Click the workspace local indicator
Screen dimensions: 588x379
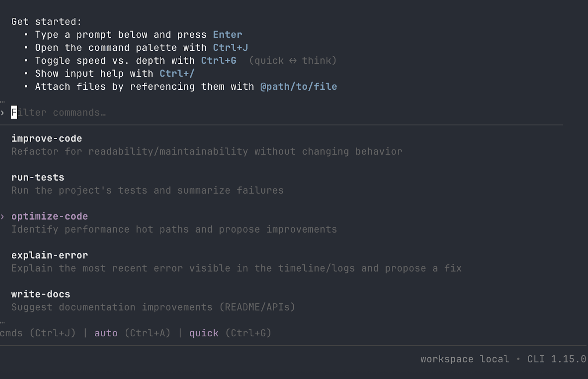point(465,359)
